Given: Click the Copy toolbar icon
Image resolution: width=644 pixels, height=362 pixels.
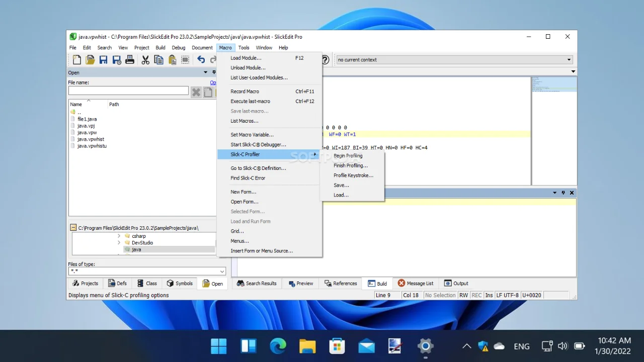Looking at the screenshot, I should point(158,60).
